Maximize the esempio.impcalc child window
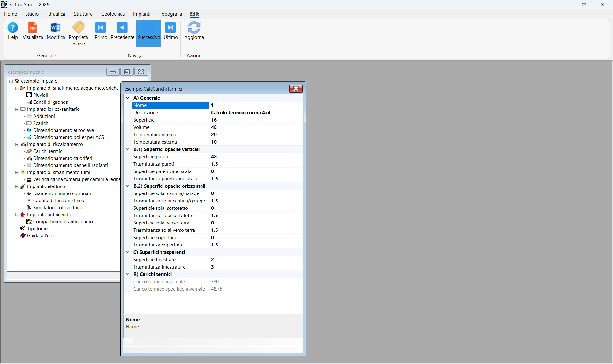The width and height of the screenshot is (613, 364). (127, 72)
